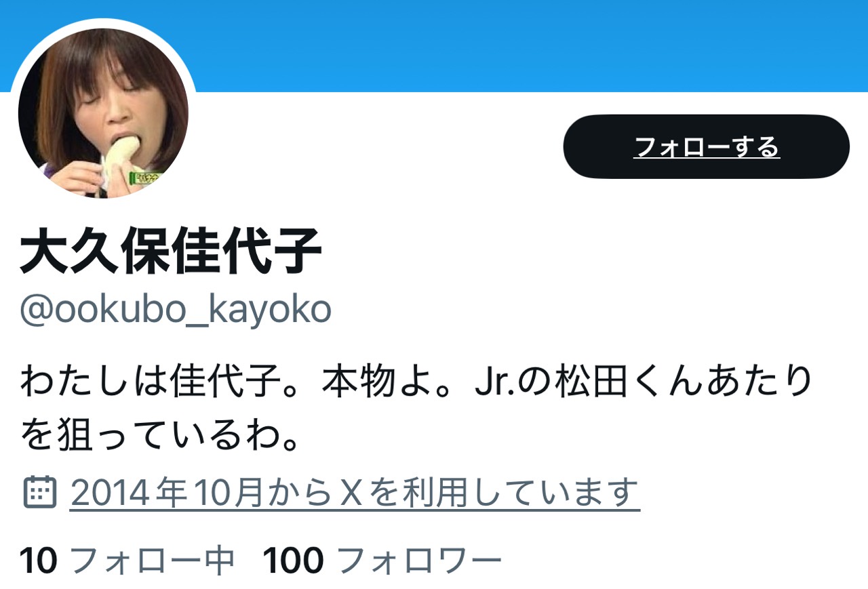This screenshot has width=868, height=589.
Task: Click the following count number 10
Action: [38, 561]
